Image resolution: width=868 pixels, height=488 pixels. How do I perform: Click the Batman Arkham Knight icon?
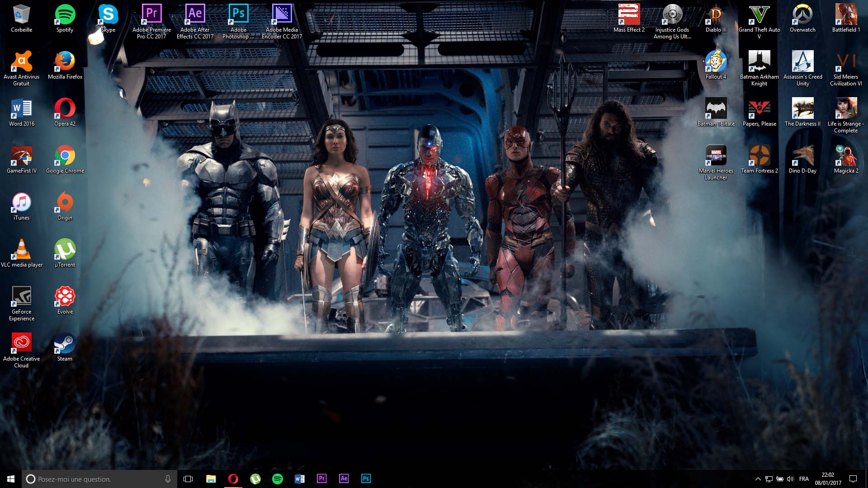[759, 62]
